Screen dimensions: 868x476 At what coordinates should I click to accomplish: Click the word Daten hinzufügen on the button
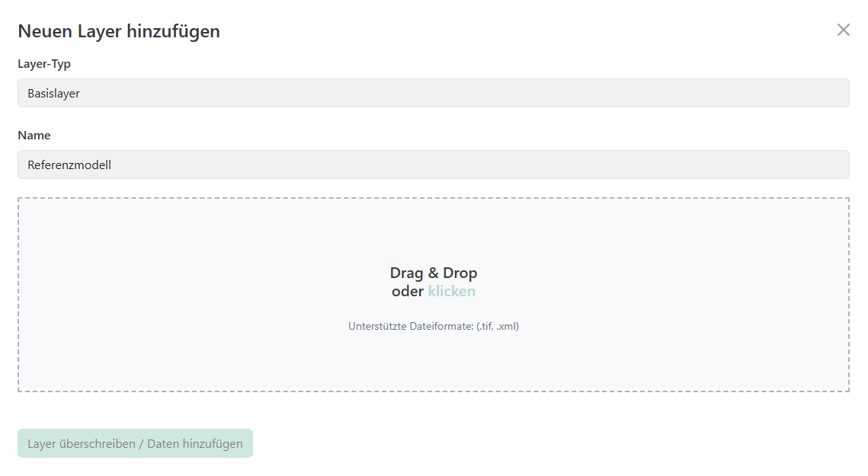tap(195, 444)
